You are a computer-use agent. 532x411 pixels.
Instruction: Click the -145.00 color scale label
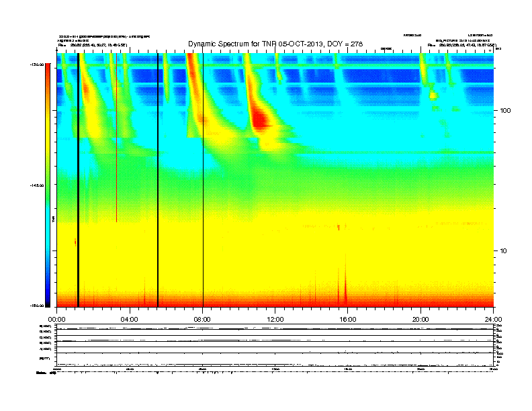(37, 185)
